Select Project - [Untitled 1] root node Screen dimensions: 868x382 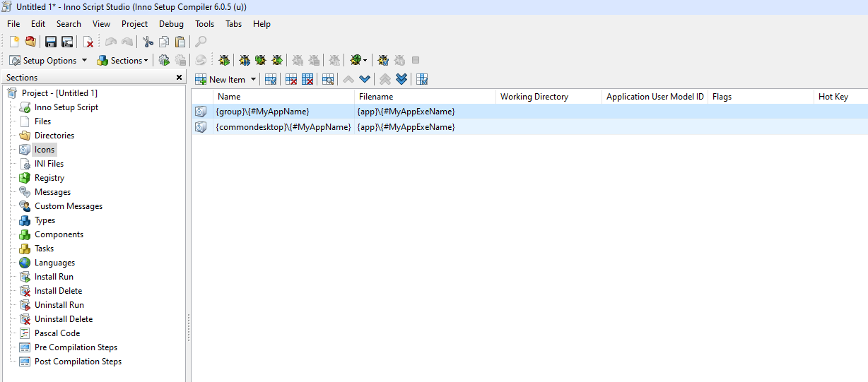coord(59,93)
